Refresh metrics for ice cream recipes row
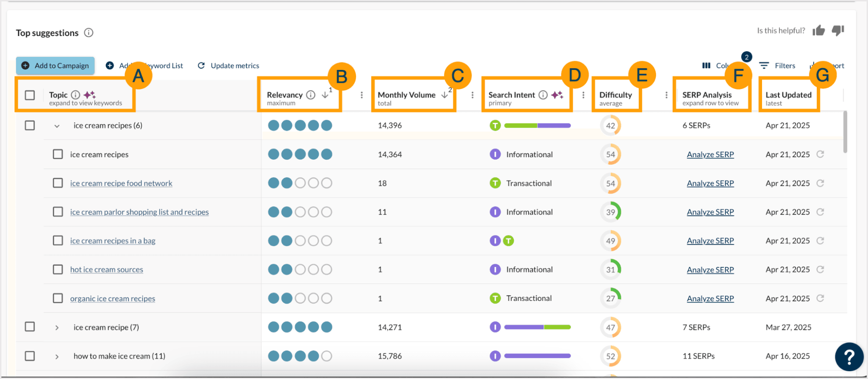 820,155
